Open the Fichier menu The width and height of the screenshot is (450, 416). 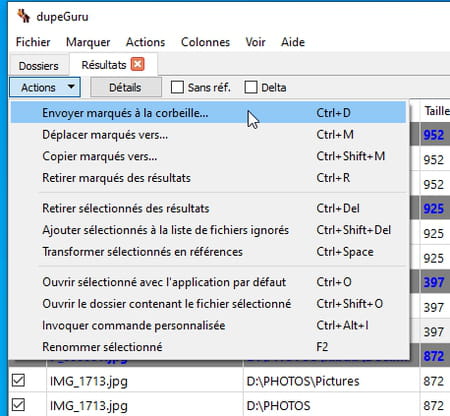pyautogui.click(x=33, y=42)
